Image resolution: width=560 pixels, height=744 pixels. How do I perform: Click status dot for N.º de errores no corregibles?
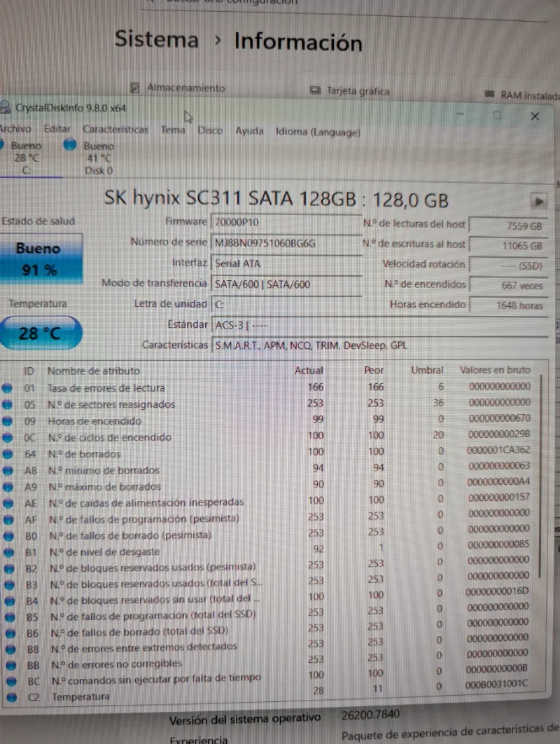click(x=11, y=666)
